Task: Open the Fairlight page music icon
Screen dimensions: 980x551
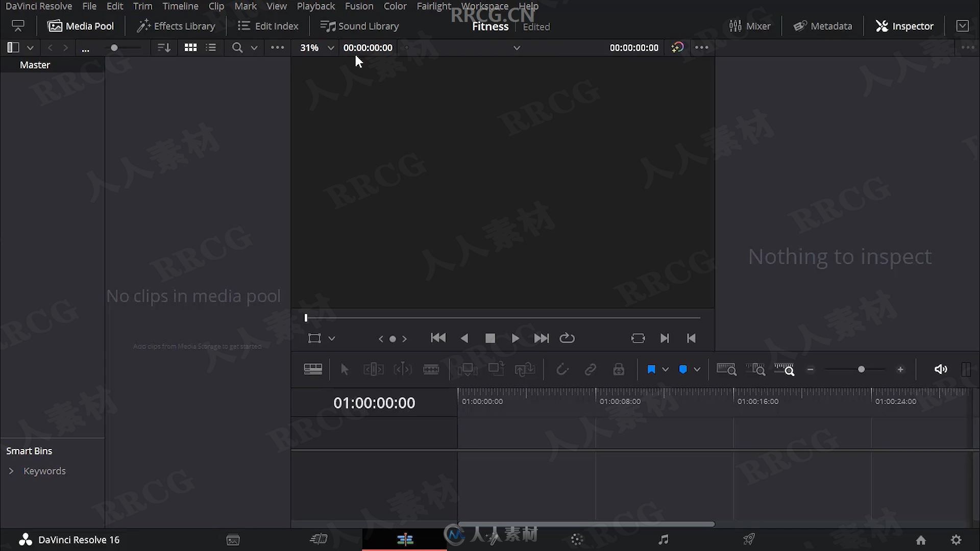Action: (663, 539)
